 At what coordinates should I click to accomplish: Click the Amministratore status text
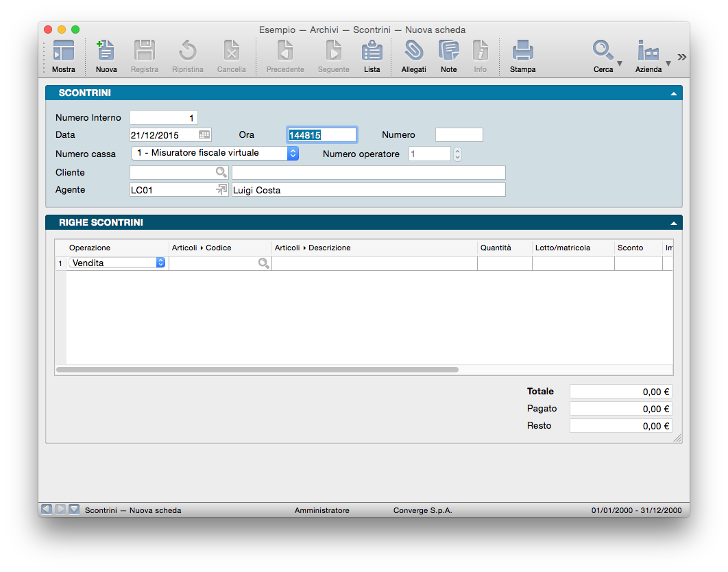tap(321, 510)
